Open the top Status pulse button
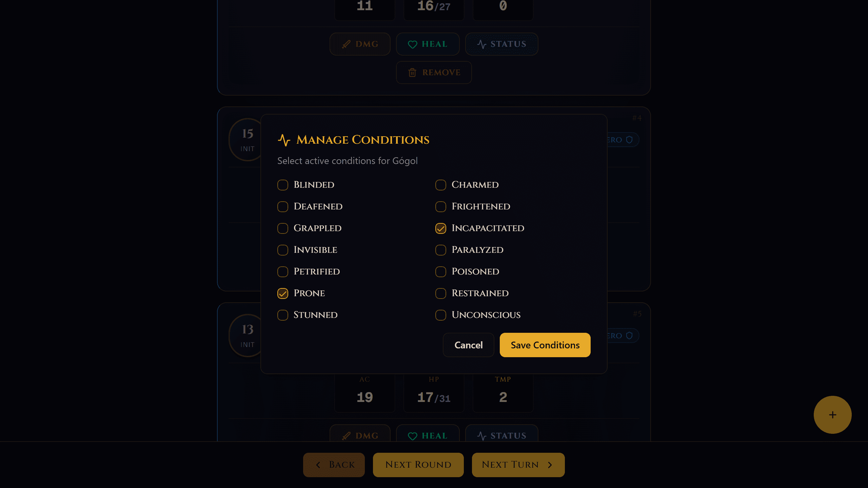Image resolution: width=868 pixels, height=488 pixels. (501, 44)
